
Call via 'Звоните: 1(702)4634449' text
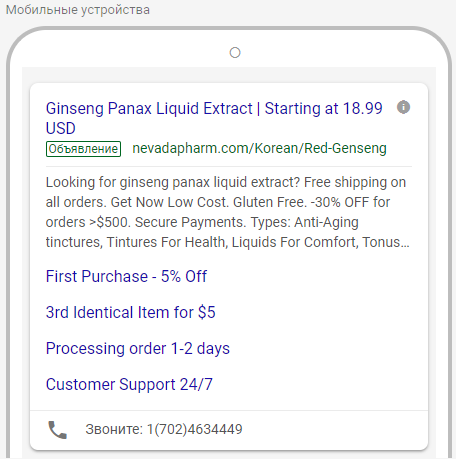click(x=164, y=429)
